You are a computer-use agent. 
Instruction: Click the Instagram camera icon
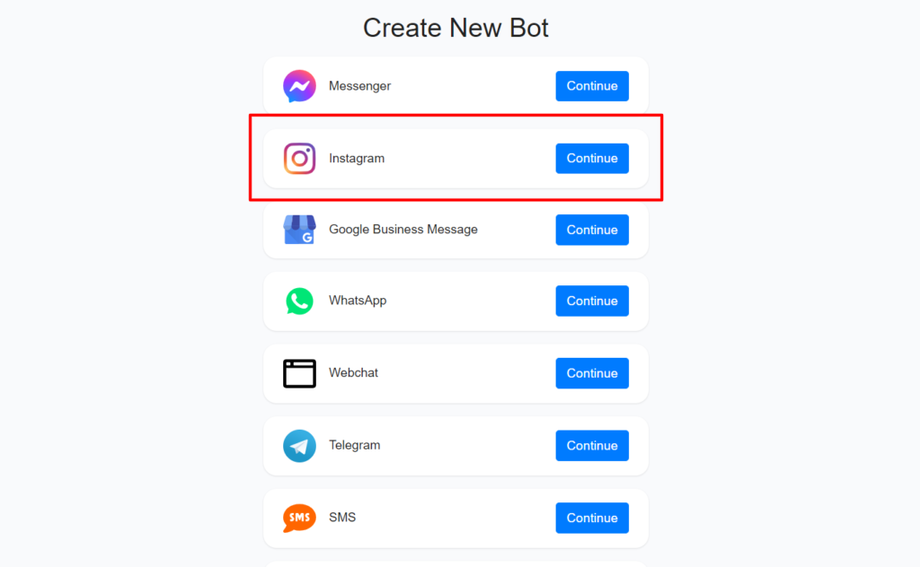pos(299,158)
